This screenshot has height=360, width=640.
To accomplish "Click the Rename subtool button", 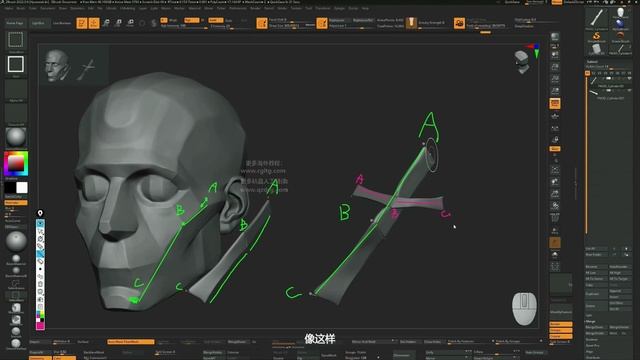I will 596,267.
